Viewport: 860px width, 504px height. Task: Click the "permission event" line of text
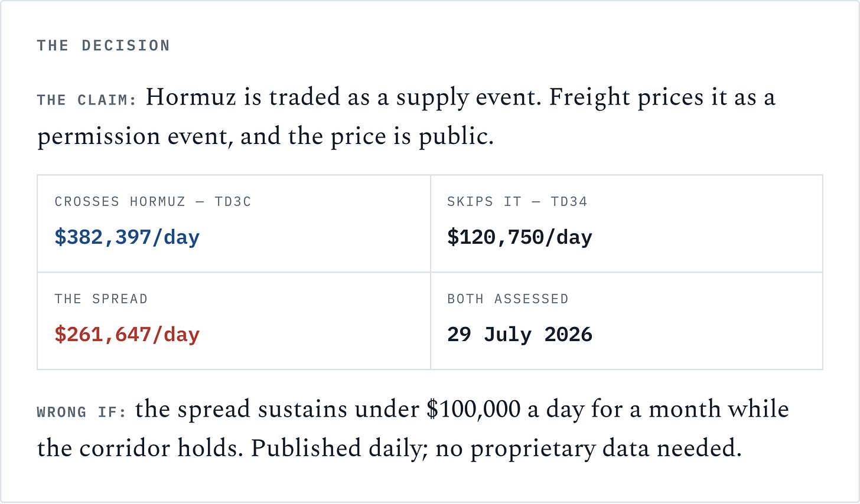click(265, 136)
